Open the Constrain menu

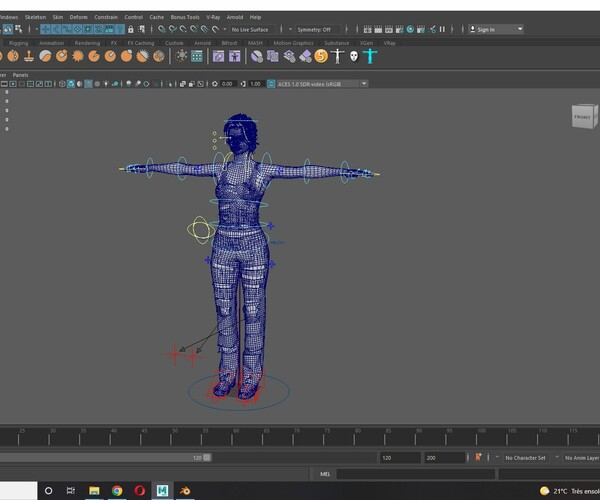(106, 17)
